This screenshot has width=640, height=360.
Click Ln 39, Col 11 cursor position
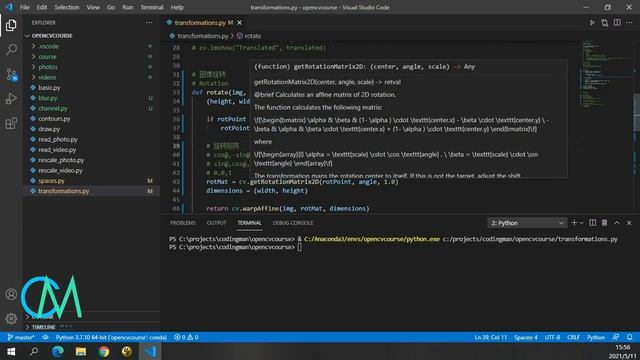[490, 337]
